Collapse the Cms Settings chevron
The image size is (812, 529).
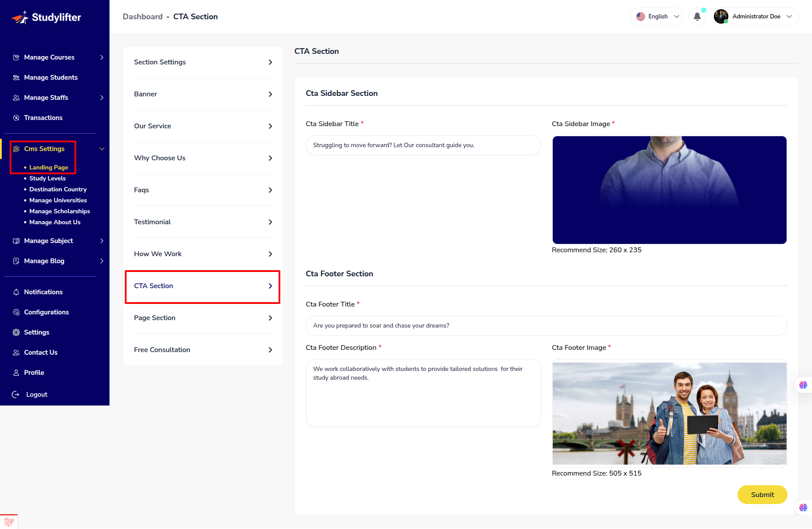pos(102,149)
